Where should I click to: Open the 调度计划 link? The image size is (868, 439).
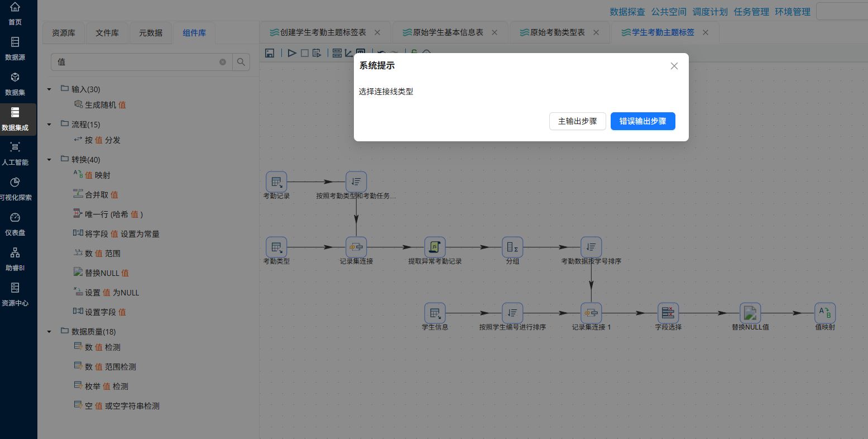click(710, 12)
